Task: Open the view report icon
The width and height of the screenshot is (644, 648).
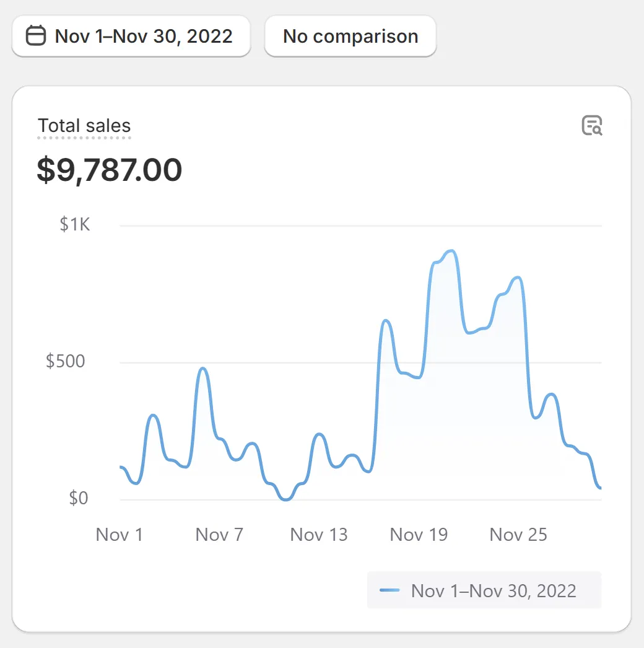Action: pyautogui.click(x=592, y=125)
